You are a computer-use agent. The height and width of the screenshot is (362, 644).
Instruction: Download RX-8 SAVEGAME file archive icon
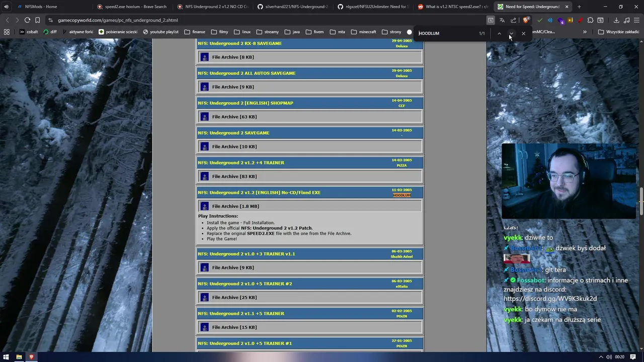tap(204, 57)
